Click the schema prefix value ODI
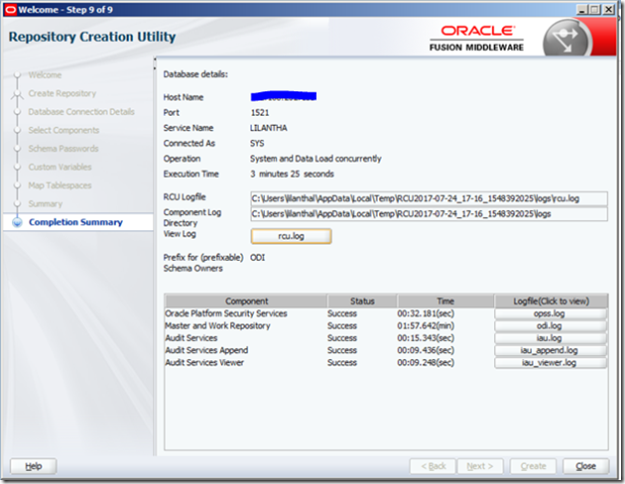This screenshot has width=625, height=484. pos(257,258)
